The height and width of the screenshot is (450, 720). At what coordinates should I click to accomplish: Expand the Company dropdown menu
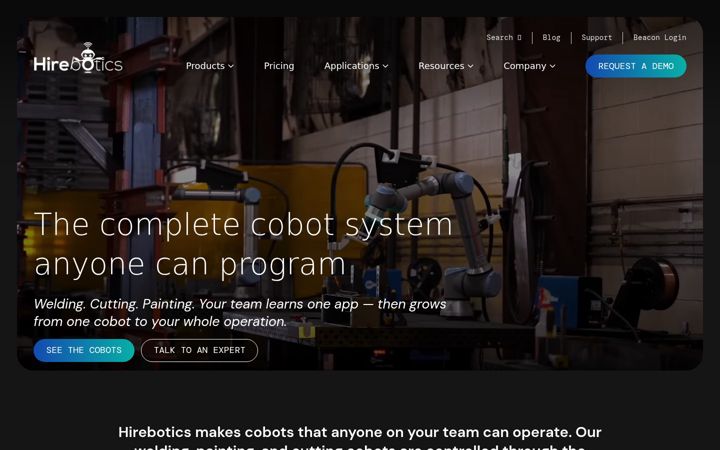pos(529,66)
